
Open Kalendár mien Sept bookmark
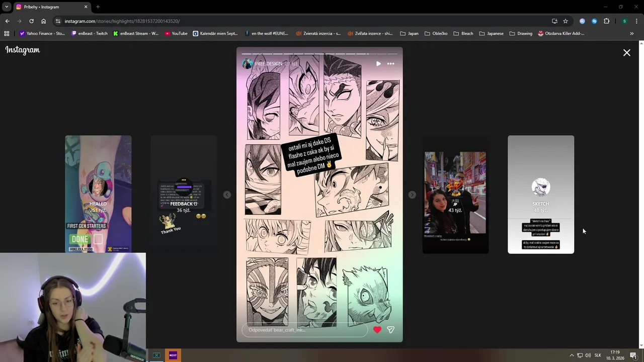(x=215, y=34)
